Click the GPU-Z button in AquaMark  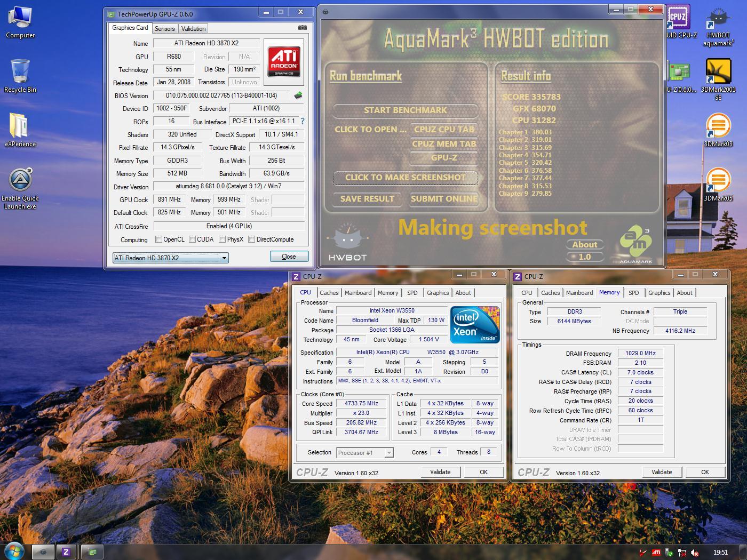[x=444, y=157]
